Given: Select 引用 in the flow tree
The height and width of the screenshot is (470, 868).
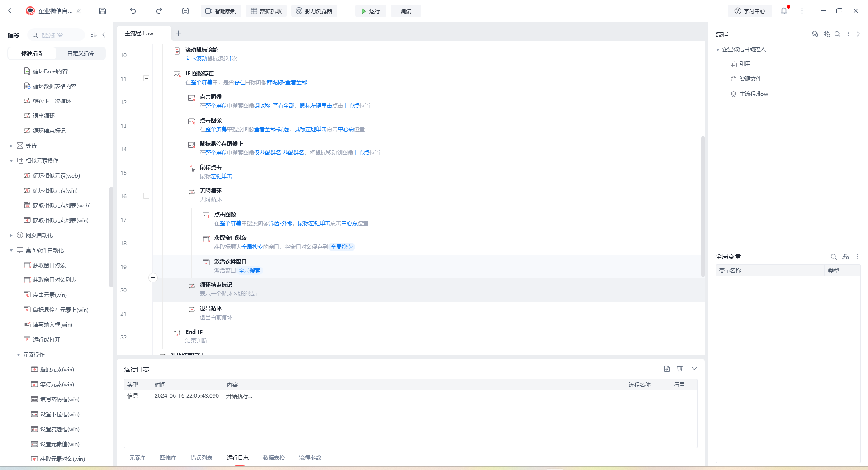Looking at the screenshot, I should [x=741, y=64].
